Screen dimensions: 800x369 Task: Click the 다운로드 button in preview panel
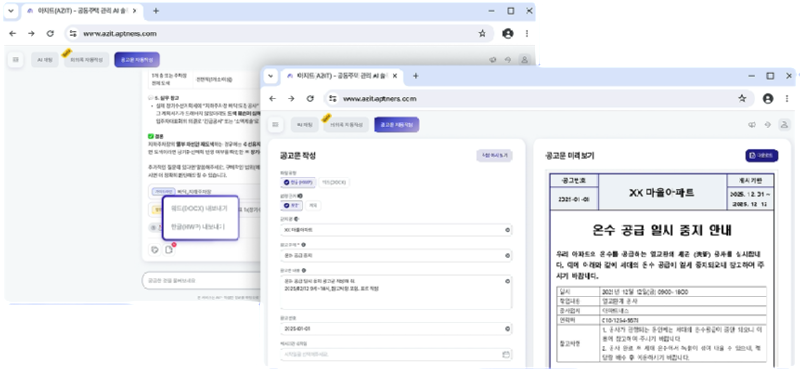[x=762, y=156]
